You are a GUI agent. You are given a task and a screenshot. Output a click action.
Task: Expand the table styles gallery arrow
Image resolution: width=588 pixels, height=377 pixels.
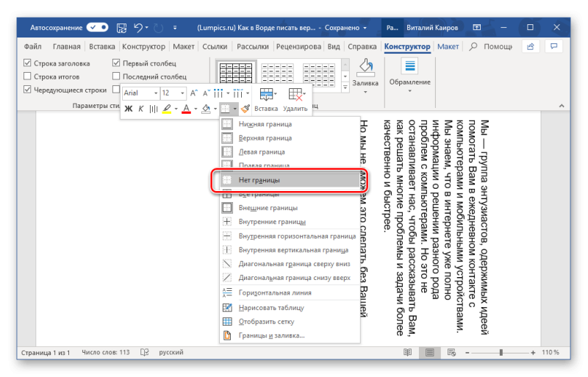click(345, 87)
